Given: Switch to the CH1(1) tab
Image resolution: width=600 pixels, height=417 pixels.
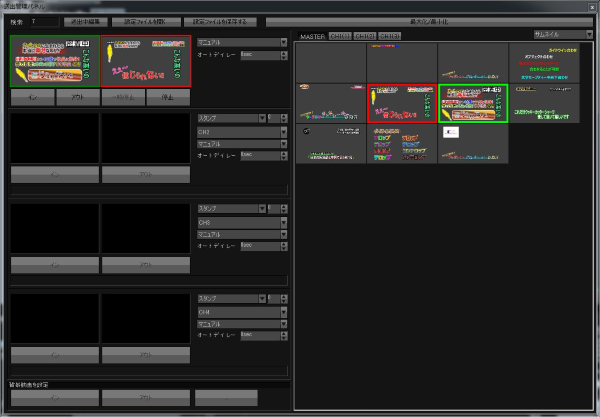Looking at the screenshot, I should click(x=340, y=36).
